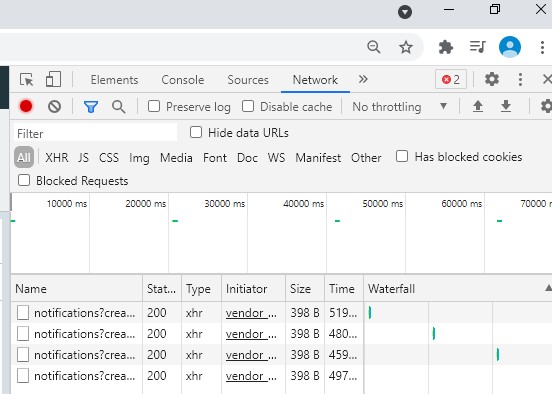Click the red record network log button
The height and width of the screenshot is (394, 552).
point(26,106)
